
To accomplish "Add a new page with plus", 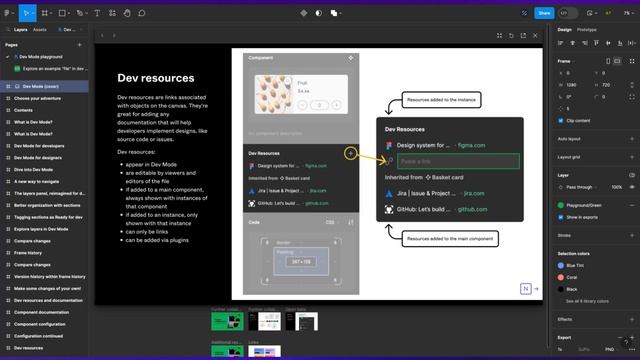I will point(80,45).
